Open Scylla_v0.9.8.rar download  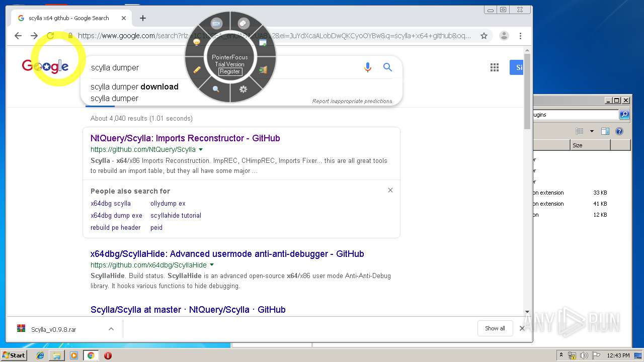54,329
